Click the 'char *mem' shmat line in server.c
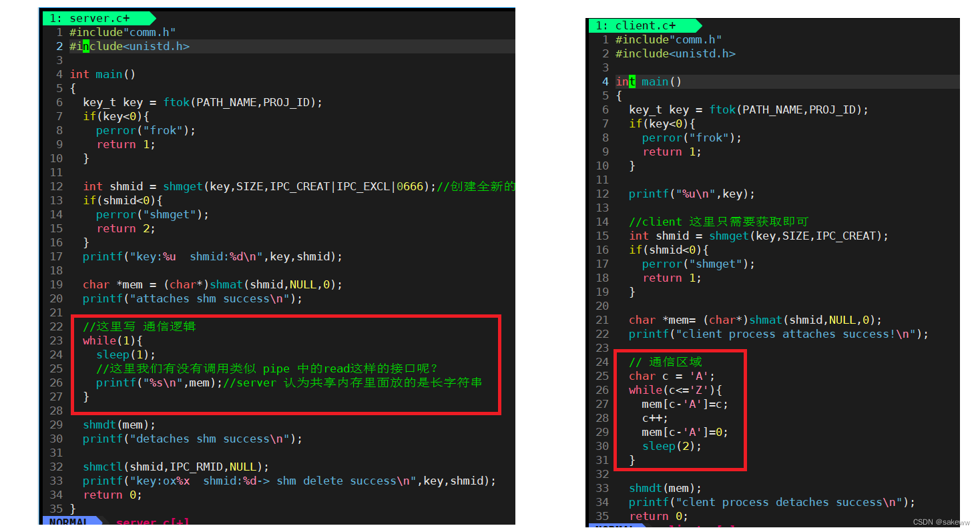 (213, 284)
